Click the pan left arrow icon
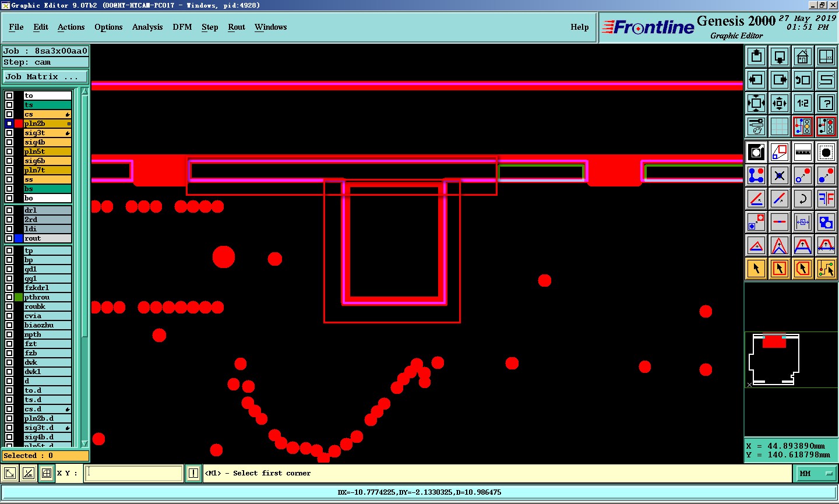The height and width of the screenshot is (504, 839). coord(756,80)
